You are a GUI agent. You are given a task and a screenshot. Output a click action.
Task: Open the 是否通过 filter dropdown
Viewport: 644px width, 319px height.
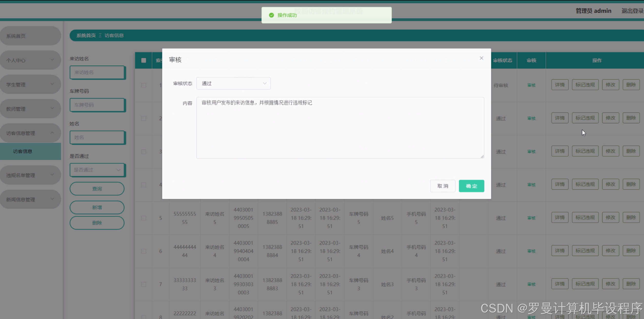point(97,170)
